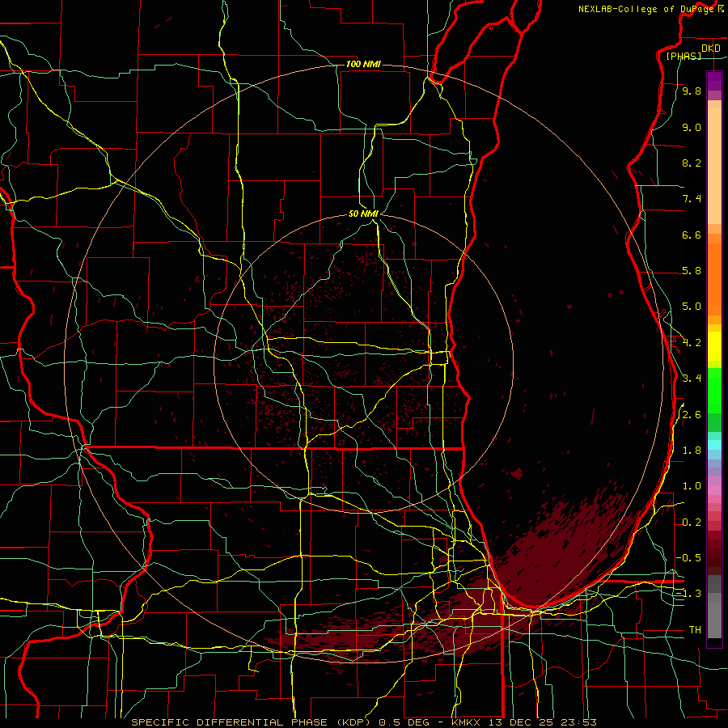Click the cyan segment of color bar

(x=714, y=445)
